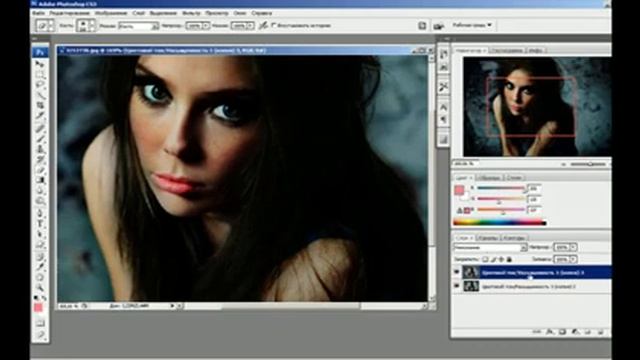This screenshot has width=640, height=360.
Task: Click the R slider in the Color panel
Action: pyautogui.click(x=501, y=188)
